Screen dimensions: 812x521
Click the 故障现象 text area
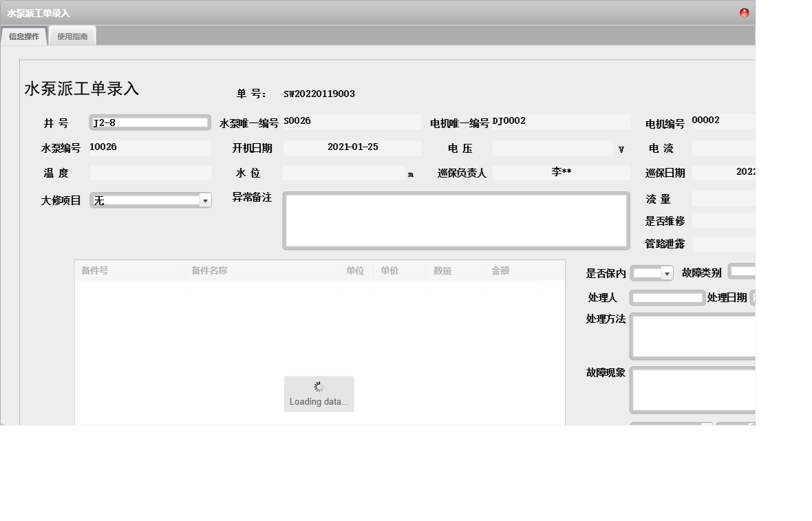coord(693,390)
